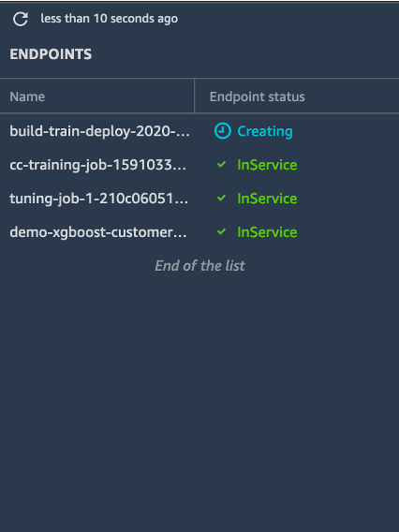Viewport: 399px width, 532px height.
Task: Click InService status of tuning-job-1
Action: pyautogui.click(x=267, y=199)
